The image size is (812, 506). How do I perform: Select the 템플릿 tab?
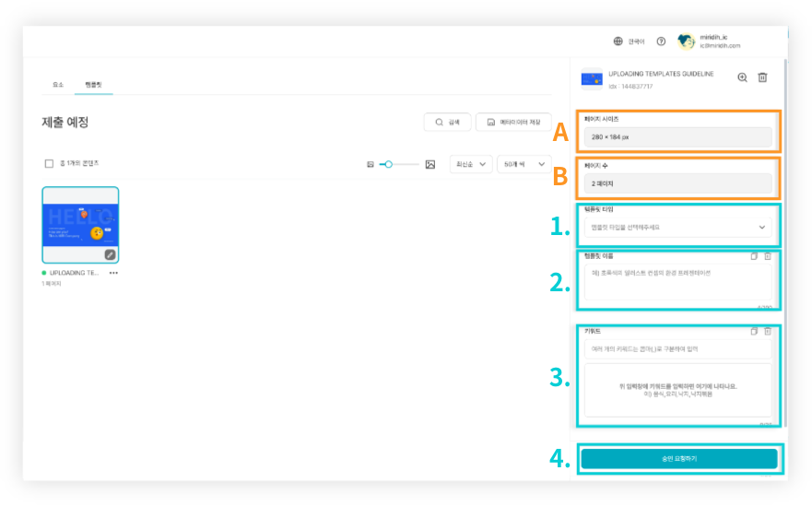[93, 85]
